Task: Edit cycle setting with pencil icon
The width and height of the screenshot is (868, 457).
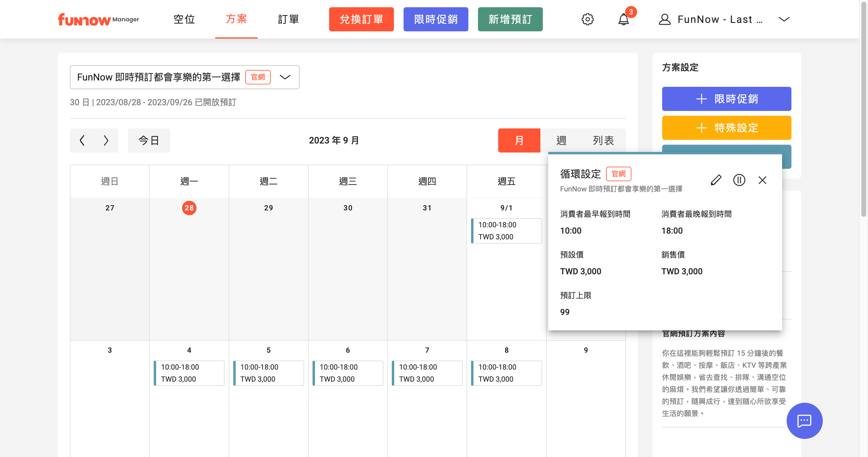Action: (x=716, y=180)
